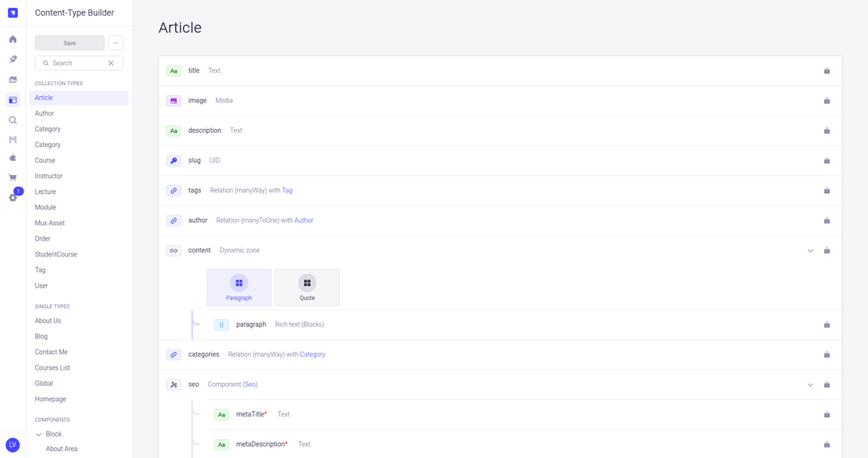Image resolution: width=868 pixels, height=458 pixels.
Task: Open the Mux 'M' plugin icon
Action: pyautogui.click(x=13, y=140)
